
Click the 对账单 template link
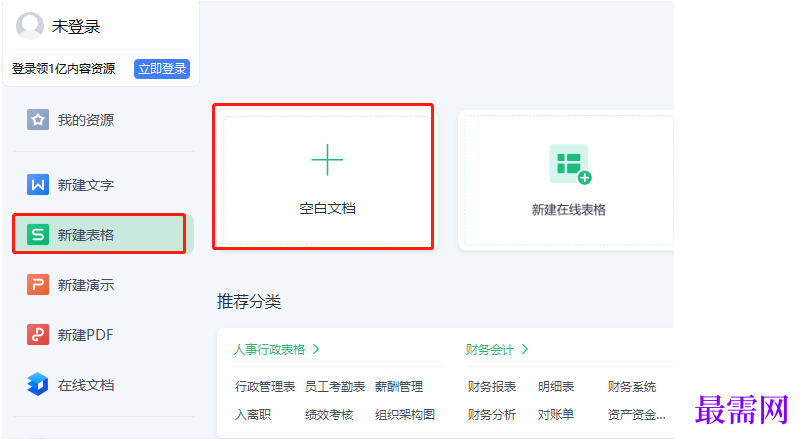pyautogui.click(x=556, y=414)
